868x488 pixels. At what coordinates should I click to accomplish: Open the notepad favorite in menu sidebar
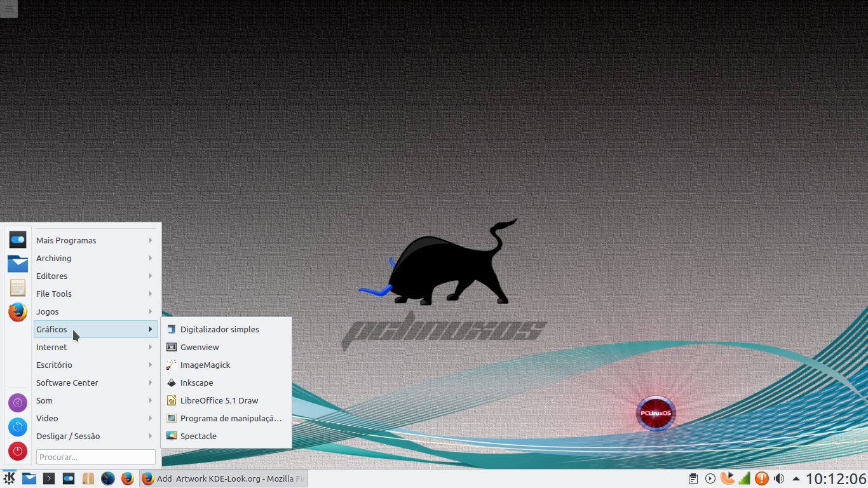pos(18,288)
